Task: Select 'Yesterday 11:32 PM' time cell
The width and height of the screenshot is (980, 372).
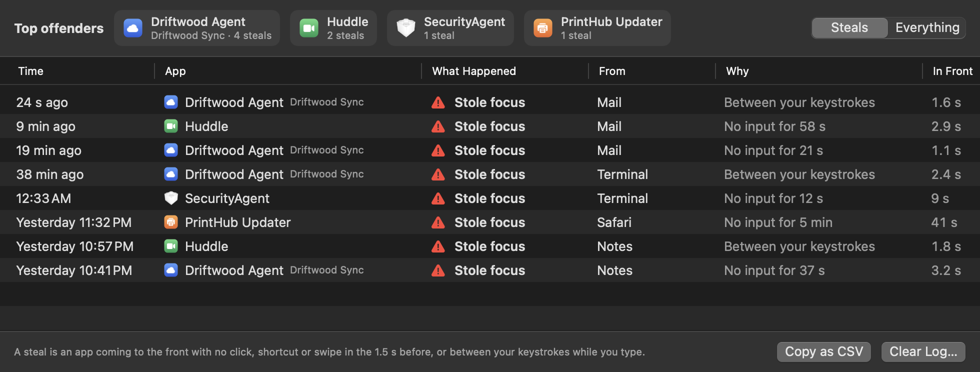Action: click(74, 222)
